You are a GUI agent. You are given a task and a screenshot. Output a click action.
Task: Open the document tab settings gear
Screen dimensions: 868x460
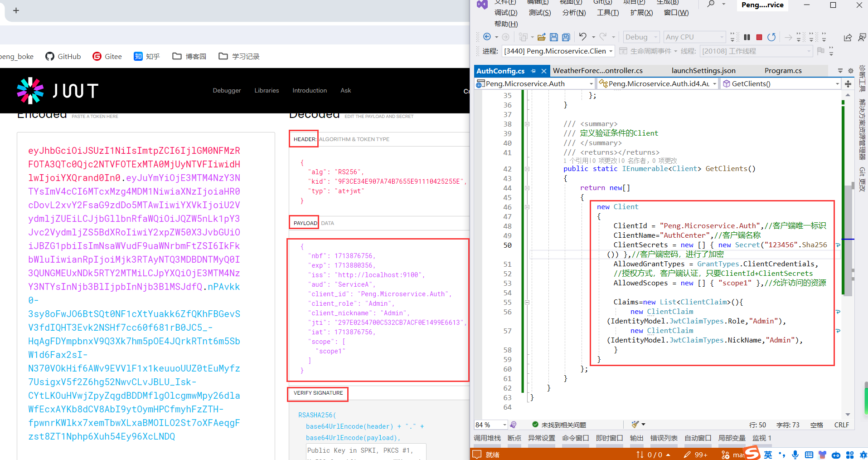point(851,71)
